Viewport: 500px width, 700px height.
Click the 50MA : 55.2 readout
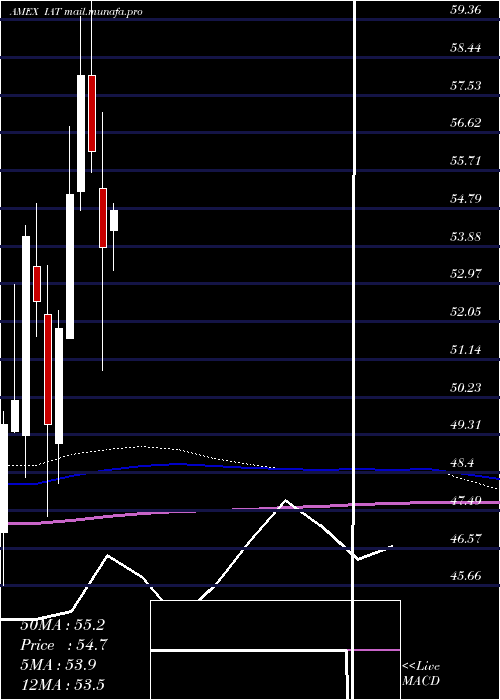tap(62, 625)
